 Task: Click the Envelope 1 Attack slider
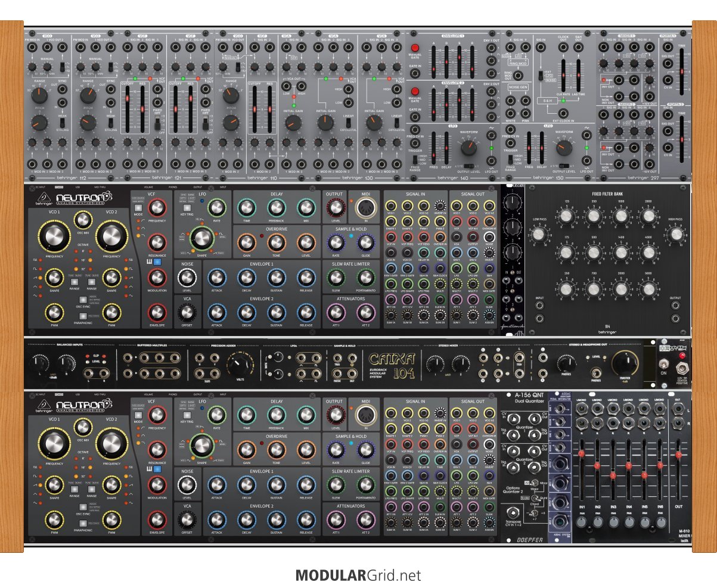(433, 63)
